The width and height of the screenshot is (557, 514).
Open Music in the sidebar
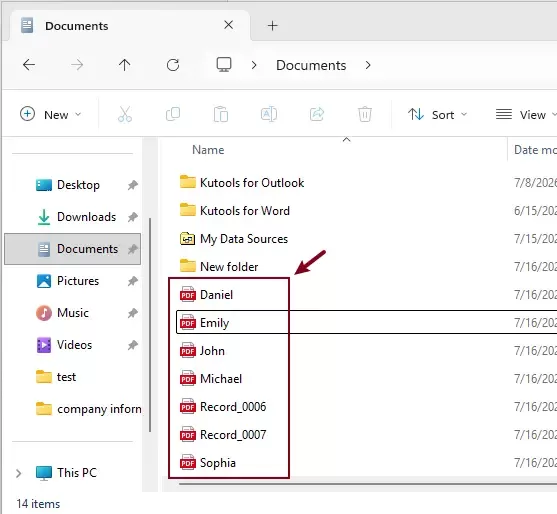[72, 313]
